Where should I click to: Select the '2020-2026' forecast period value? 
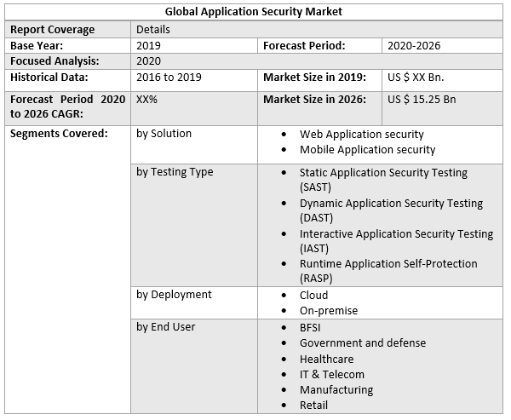pos(415,45)
